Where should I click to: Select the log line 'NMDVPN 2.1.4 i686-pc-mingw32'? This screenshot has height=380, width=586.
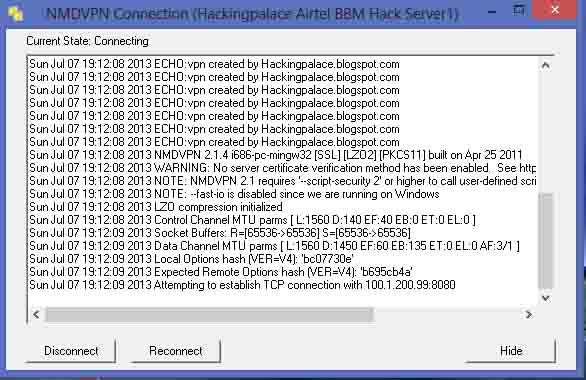click(x=276, y=155)
